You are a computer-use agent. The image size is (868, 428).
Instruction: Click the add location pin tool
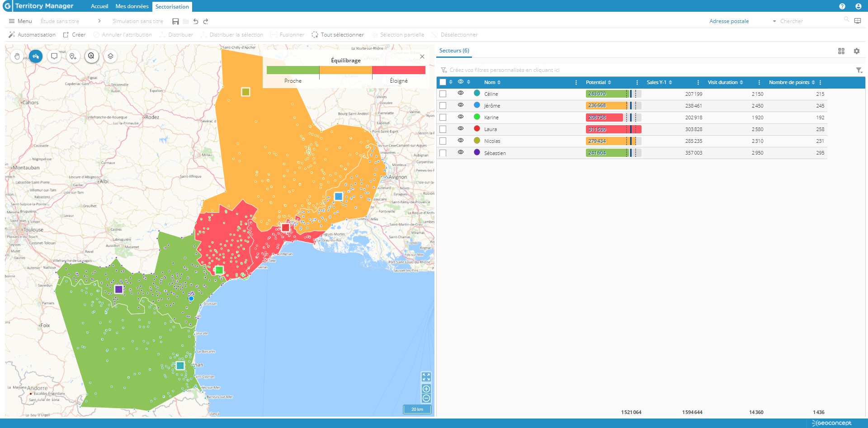(x=73, y=56)
